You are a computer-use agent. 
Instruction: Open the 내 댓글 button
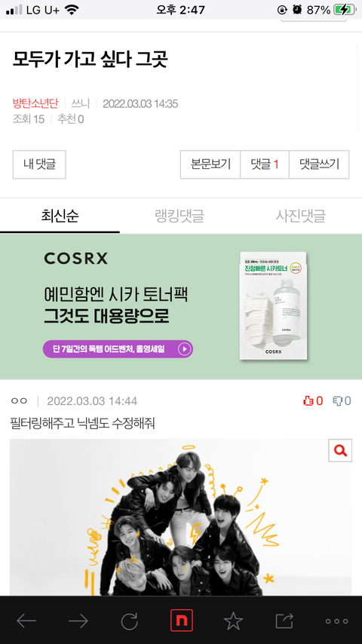coord(39,164)
